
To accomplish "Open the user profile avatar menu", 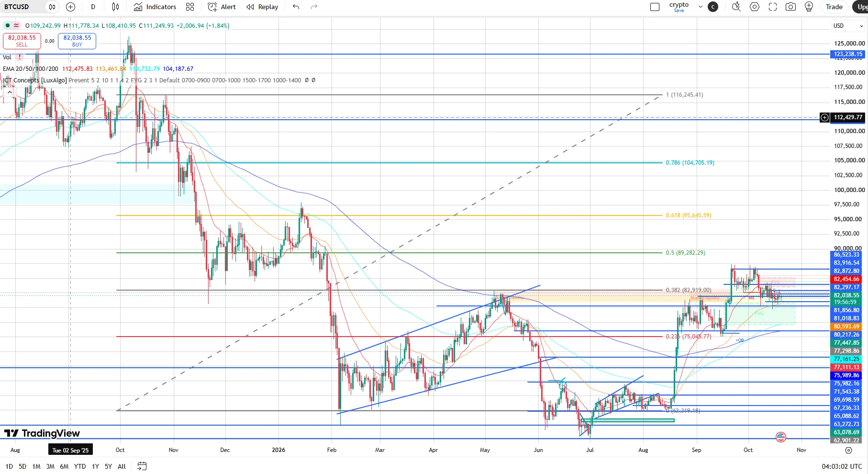I will click(x=713, y=7).
